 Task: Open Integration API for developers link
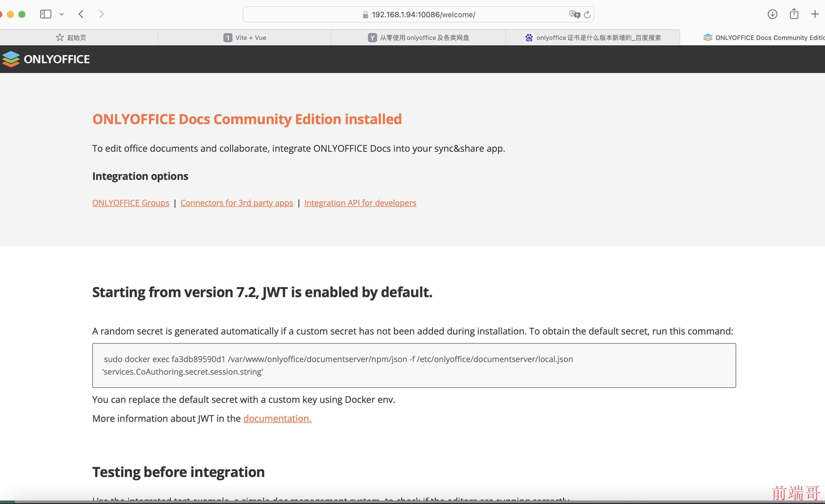(360, 203)
